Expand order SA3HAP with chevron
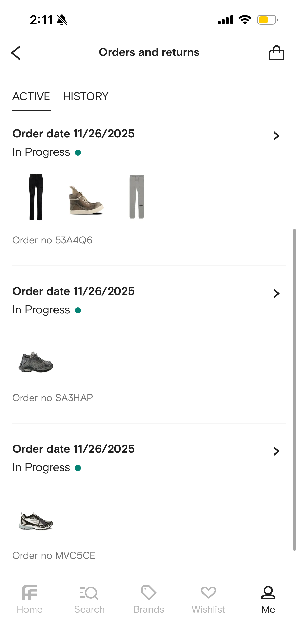 pyautogui.click(x=276, y=294)
